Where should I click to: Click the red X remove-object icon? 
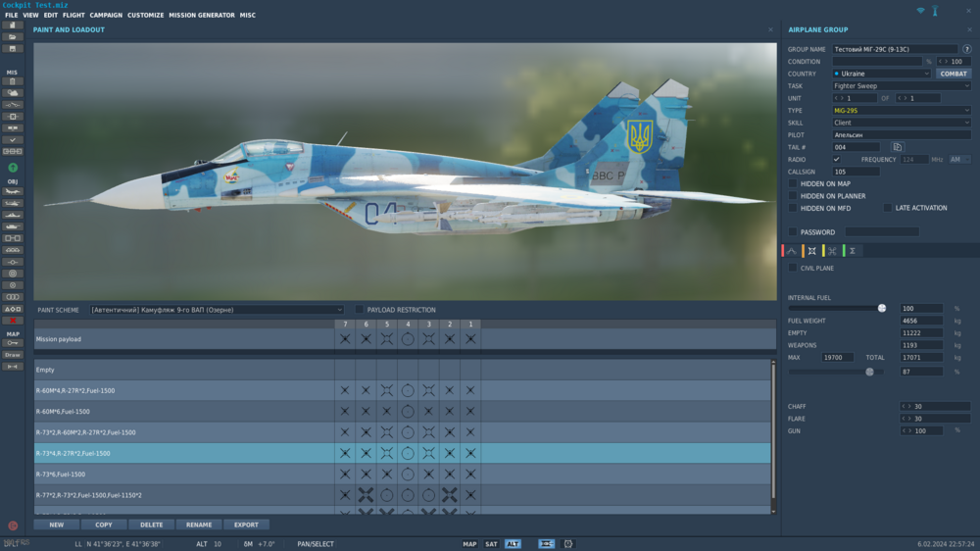13,321
